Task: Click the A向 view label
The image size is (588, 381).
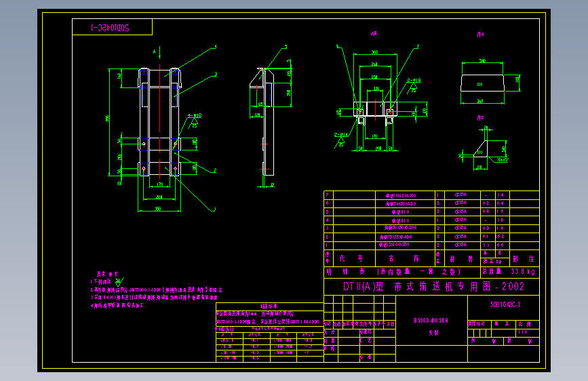Action: [374, 34]
